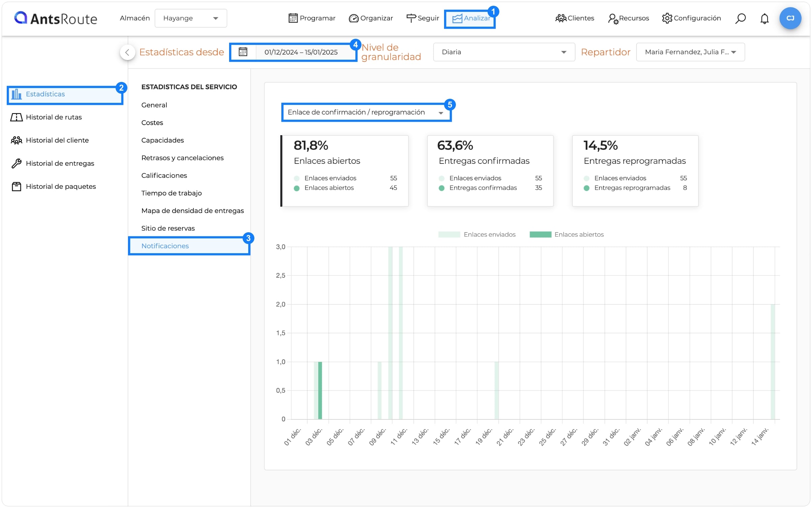
Task: Open the Calificaciones section
Action: point(164,175)
